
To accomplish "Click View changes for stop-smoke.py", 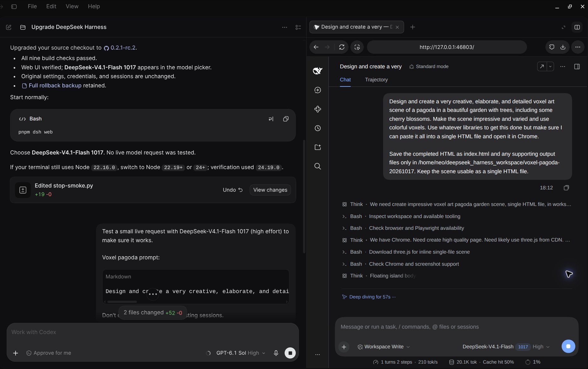I will 270,190.
